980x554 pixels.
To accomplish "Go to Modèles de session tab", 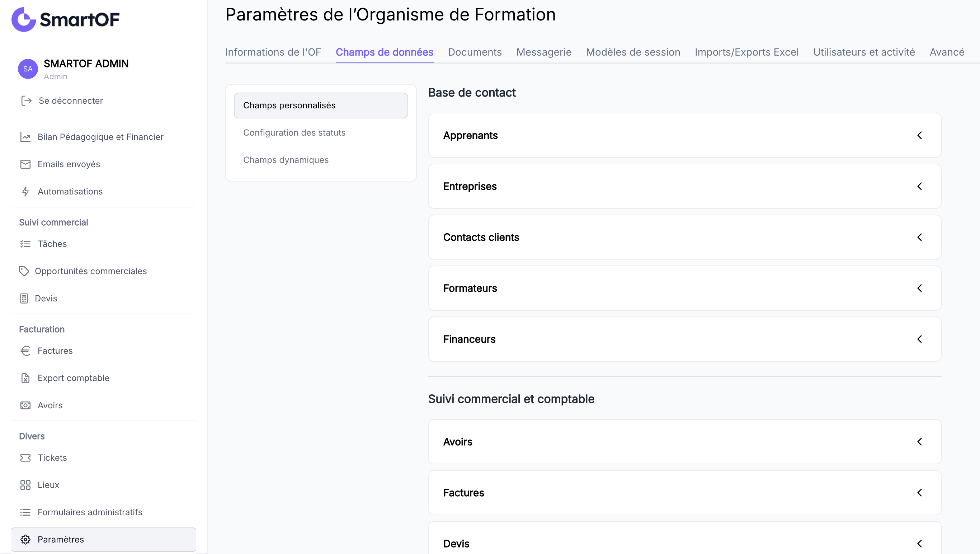I will point(633,52).
